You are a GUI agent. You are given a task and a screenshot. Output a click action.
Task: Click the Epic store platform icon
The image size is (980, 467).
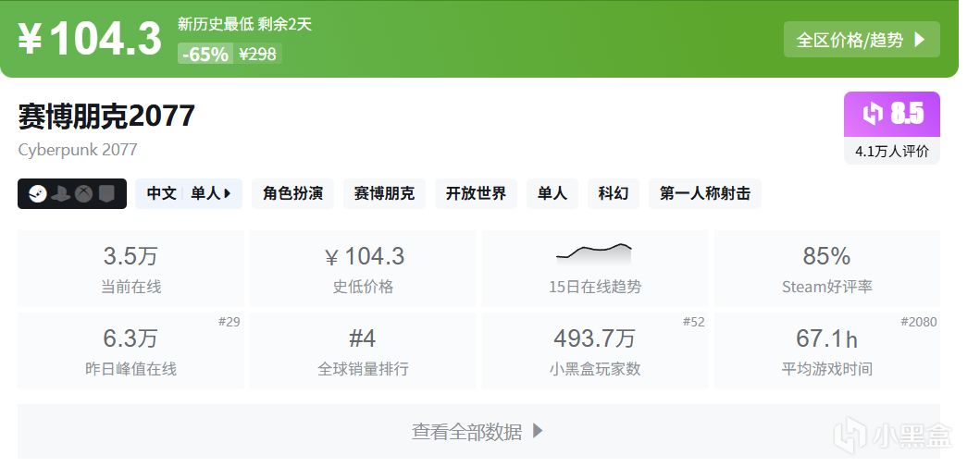click(x=106, y=194)
